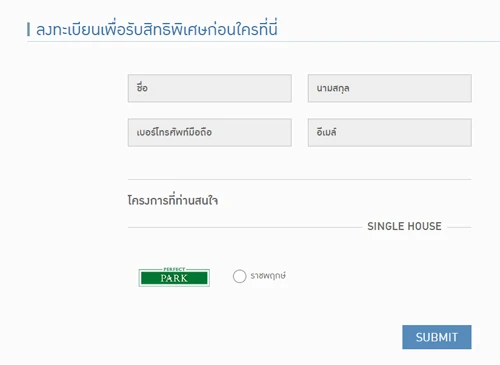Click the นามสกุล placeholder text
This screenshot has height=365, width=500.
tap(333, 88)
